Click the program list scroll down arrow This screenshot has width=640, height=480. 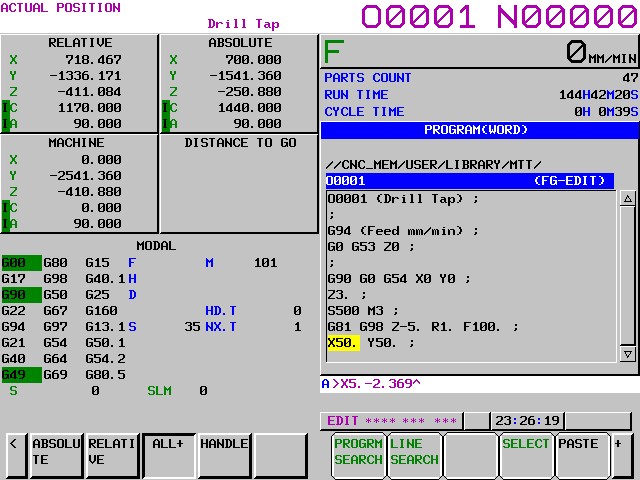pos(627,354)
